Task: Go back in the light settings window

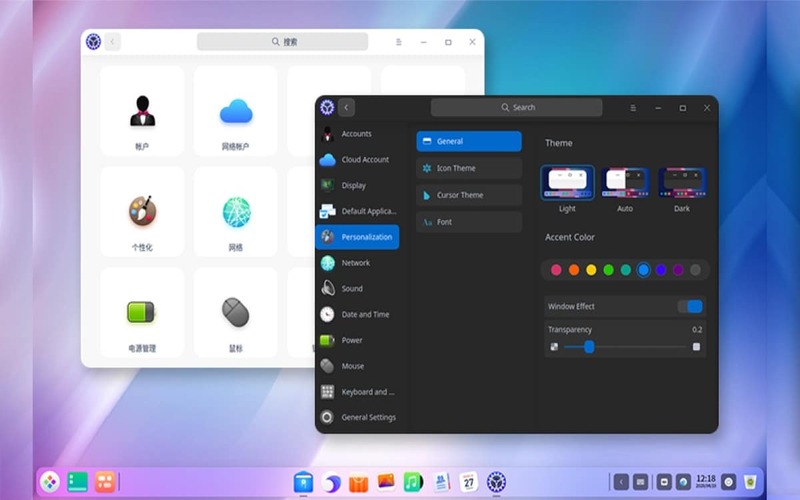Action: point(112,41)
